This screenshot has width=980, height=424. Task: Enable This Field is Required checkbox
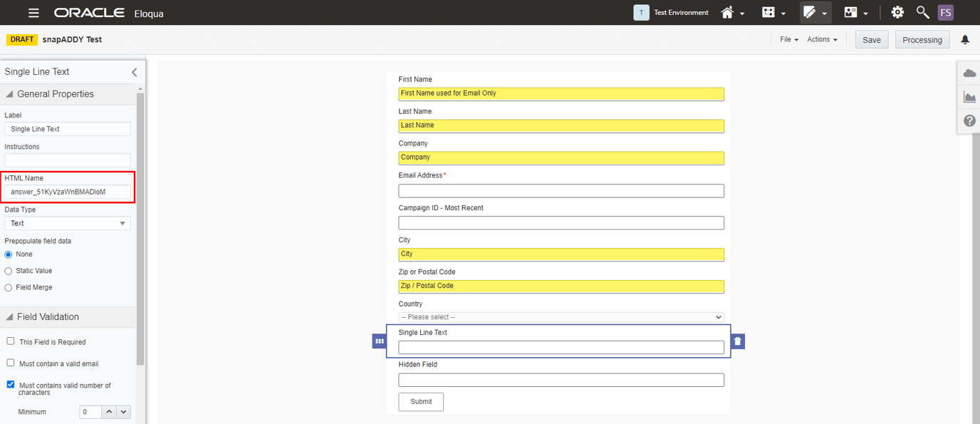tap(11, 341)
